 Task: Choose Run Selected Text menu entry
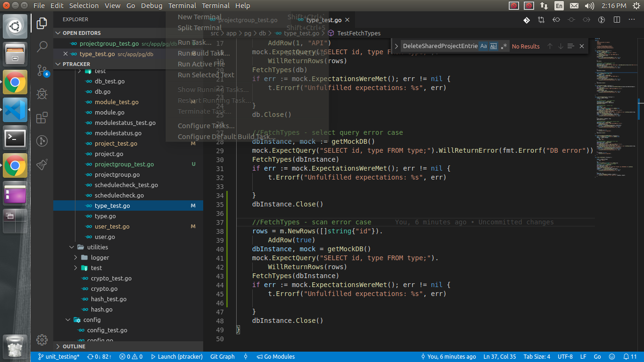[x=206, y=75]
